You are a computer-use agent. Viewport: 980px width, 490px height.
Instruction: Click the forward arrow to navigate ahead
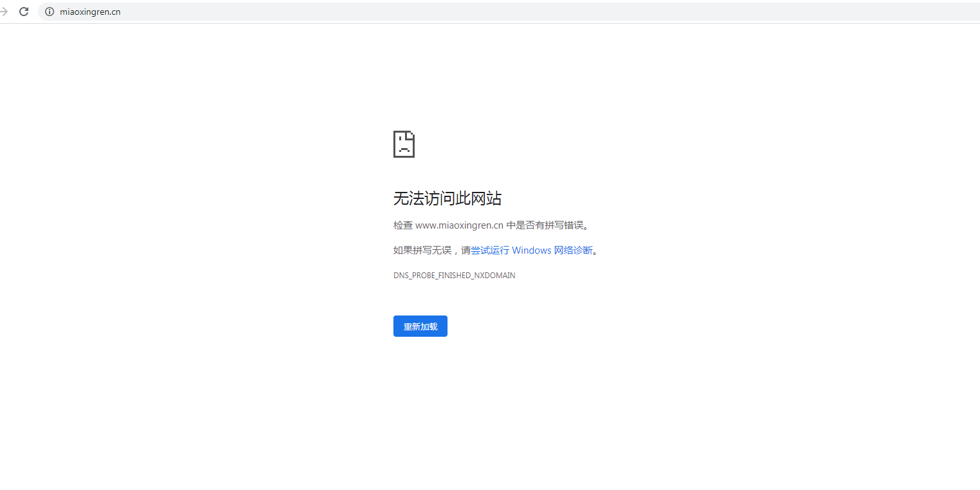coord(5,11)
